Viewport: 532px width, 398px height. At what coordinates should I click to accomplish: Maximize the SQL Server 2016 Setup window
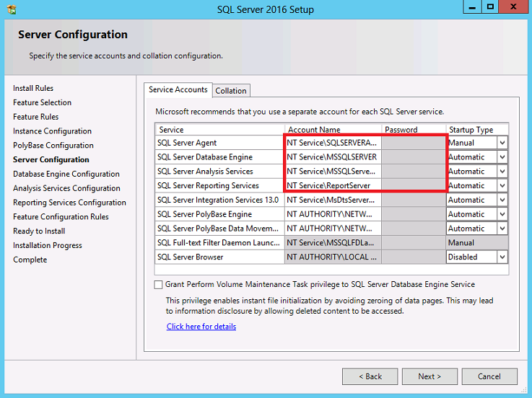(x=490, y=6)
